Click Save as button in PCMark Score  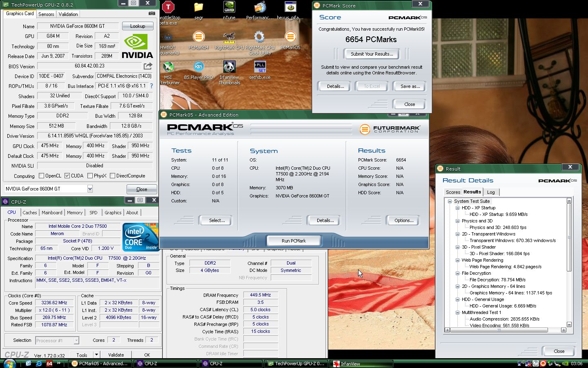(x=410, y=86)
